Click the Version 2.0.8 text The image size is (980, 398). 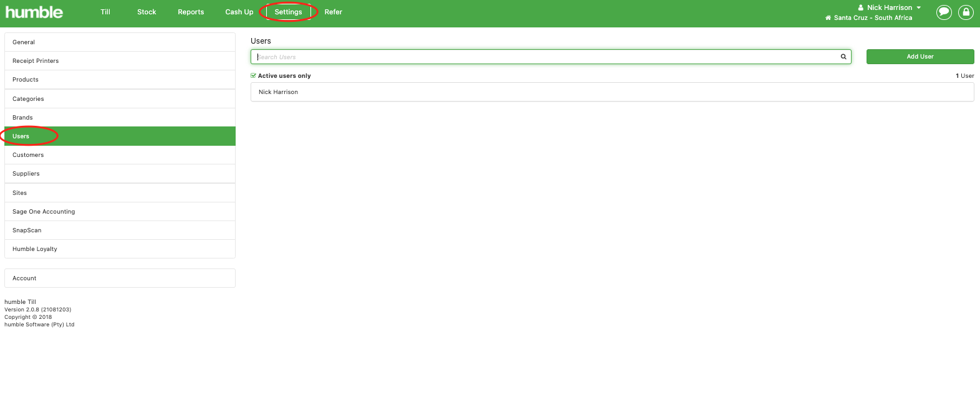[x=37, y=310]
